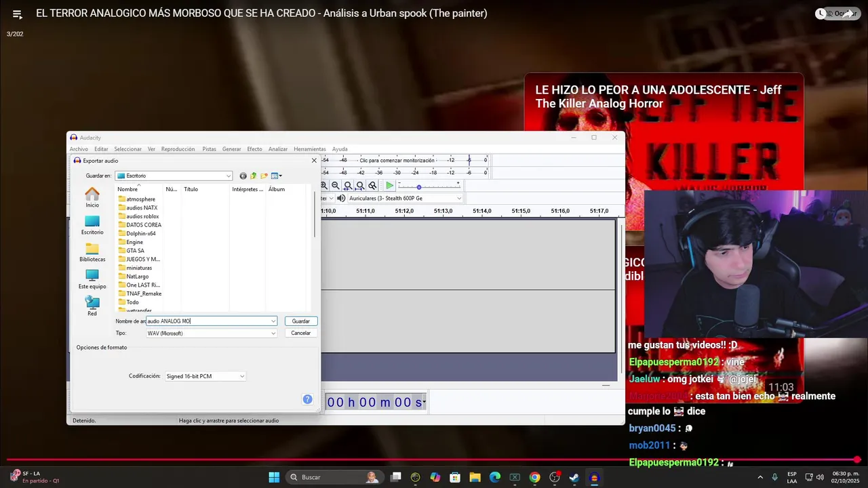Open the Editar menu
868x488 pixels.
coord(101,149)
